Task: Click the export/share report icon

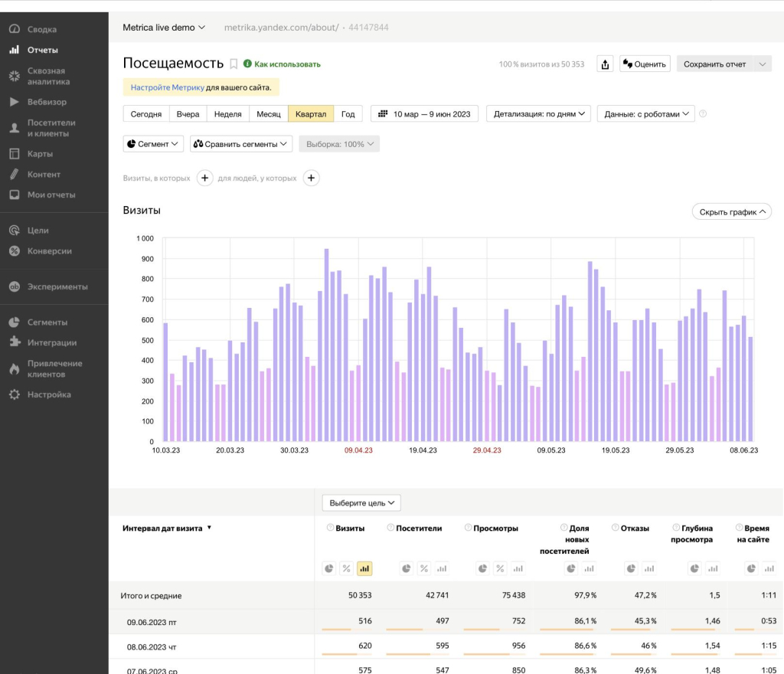Action: click(x=605, y=64)
